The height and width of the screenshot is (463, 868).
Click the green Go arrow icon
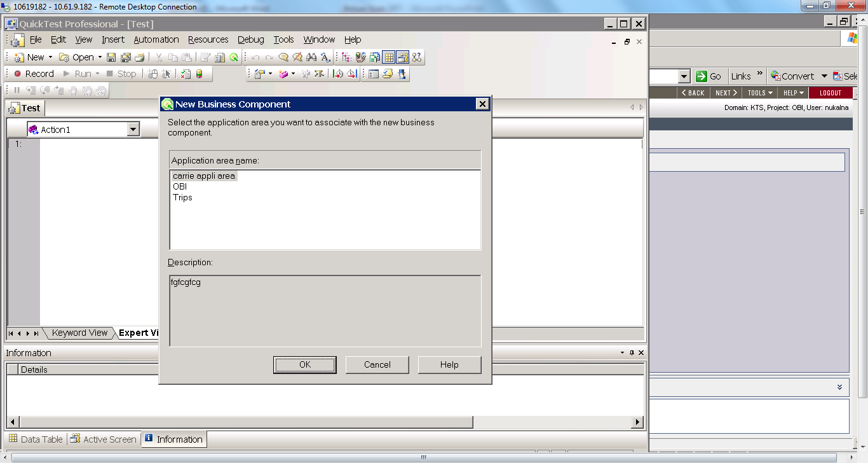[x=701, y=76]
